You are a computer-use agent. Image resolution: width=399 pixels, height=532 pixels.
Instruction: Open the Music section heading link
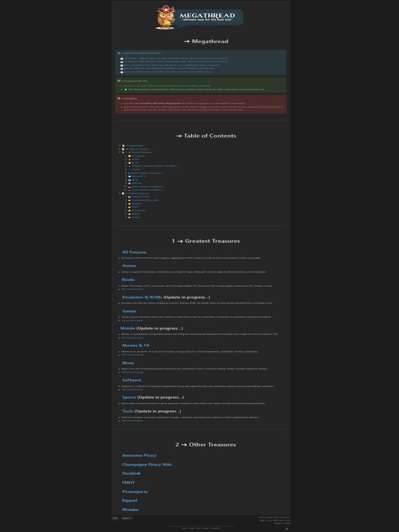pos(128,363)
